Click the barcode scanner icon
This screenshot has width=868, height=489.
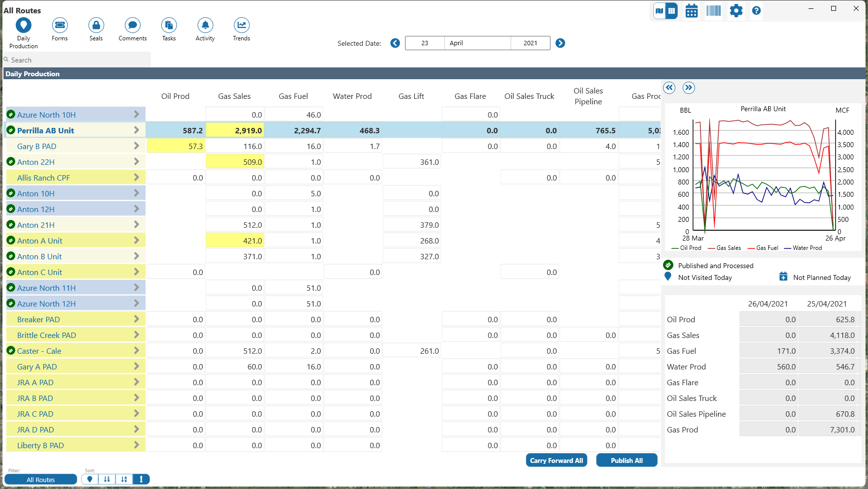(713, 11)
